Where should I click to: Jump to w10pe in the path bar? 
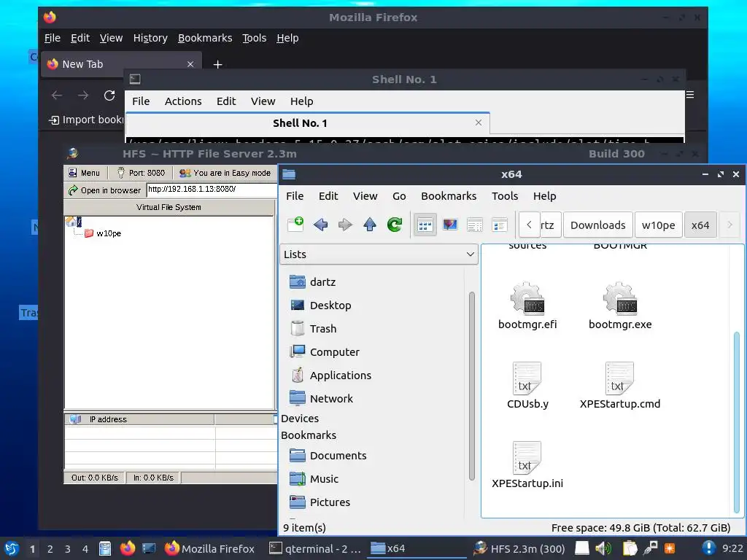[x=659, y=225]
